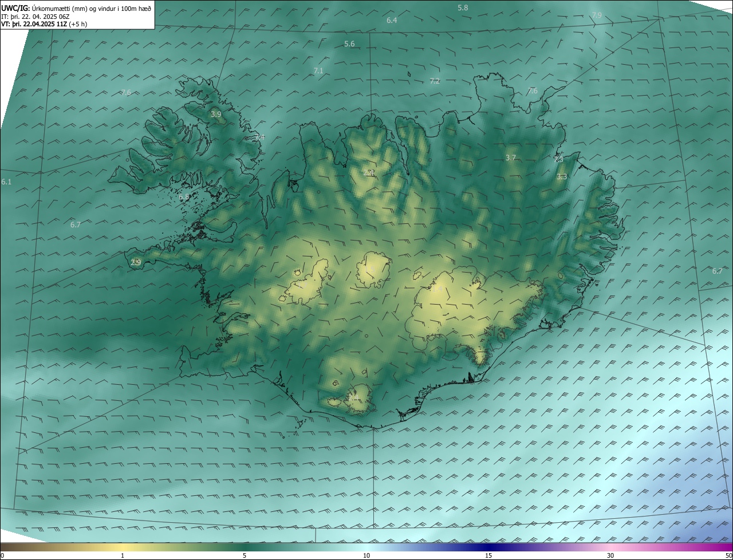The height and width of the screenshot is (560, 733).
Task: Click the 10 tick on the color scale
Action: [366, 555]
